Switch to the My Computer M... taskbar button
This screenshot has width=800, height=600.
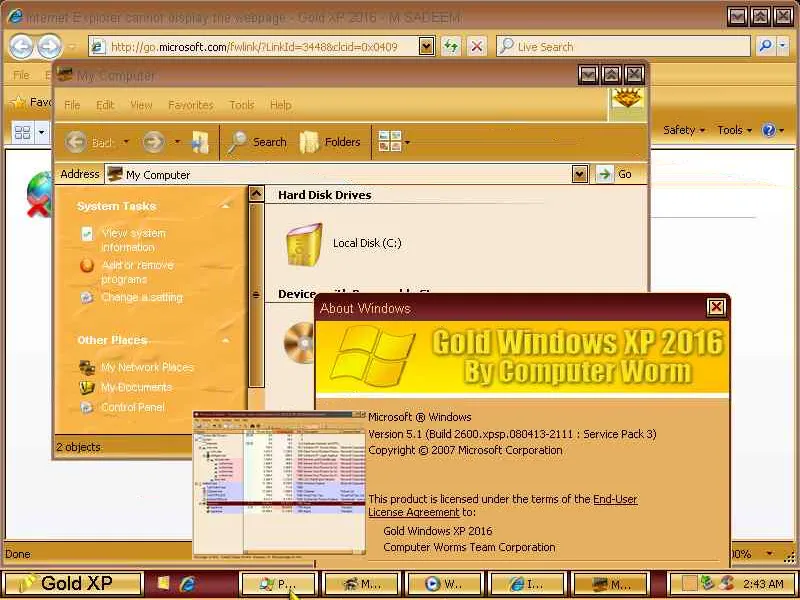611,584
